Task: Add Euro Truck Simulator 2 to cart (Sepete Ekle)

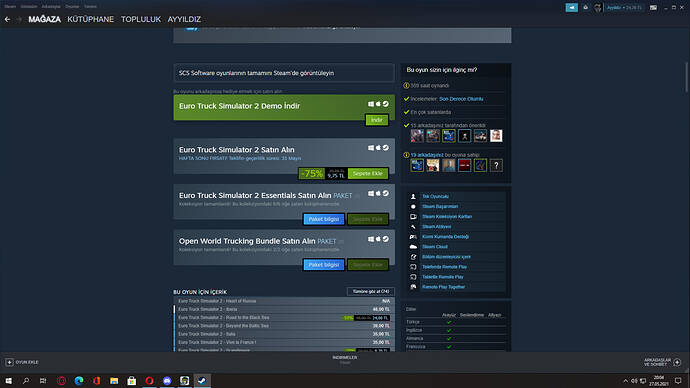Action: click(368, 173)
